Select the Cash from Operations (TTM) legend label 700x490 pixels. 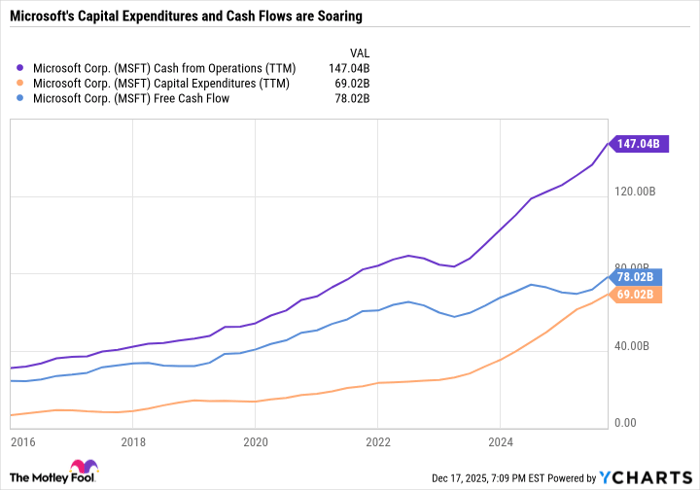pyautogui.click(x=161, y=67)
